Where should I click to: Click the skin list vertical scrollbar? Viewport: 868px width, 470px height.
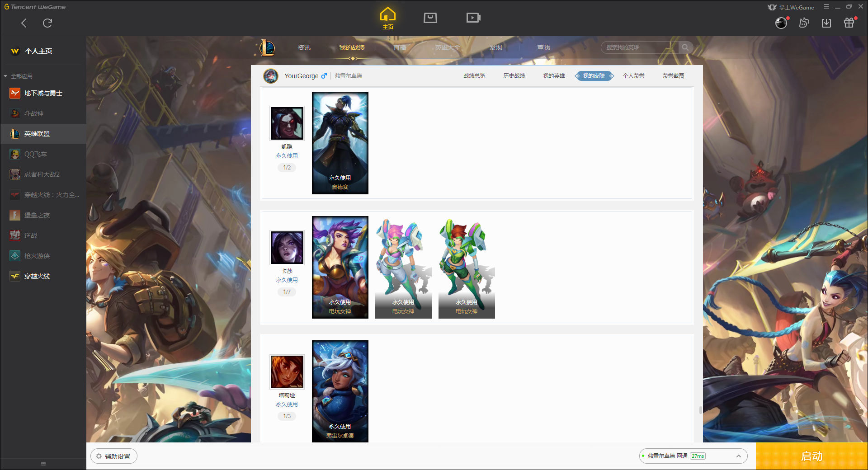coord(700,410)
